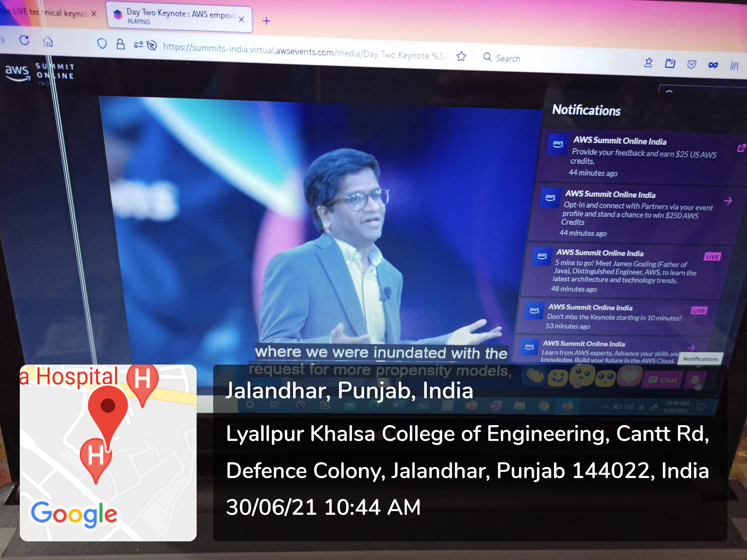Open Windows Action Center icon in taskbar
Image resolution: width=747 pixels, height=560 pixels.
(701, 407)
